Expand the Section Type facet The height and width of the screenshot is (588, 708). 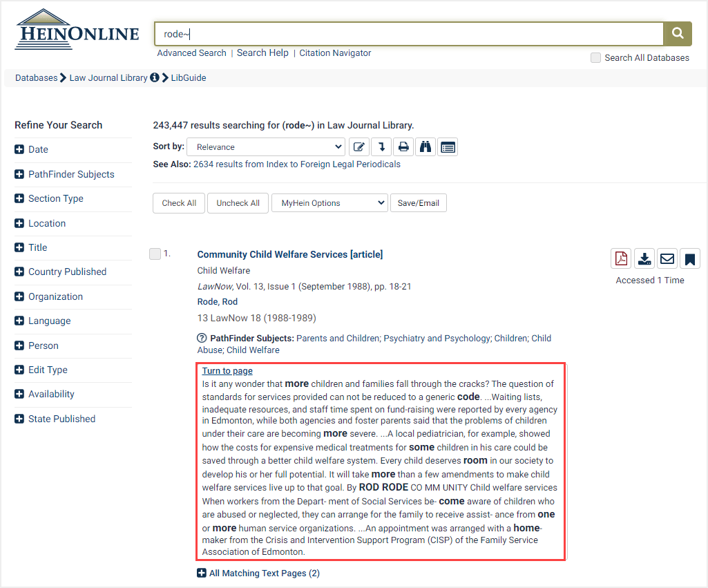tap(19, 198)
